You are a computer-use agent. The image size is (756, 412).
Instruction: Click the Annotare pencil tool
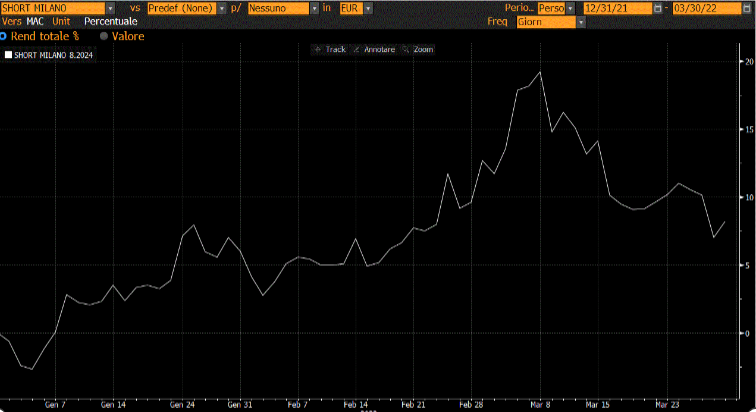tap(375, 49)
